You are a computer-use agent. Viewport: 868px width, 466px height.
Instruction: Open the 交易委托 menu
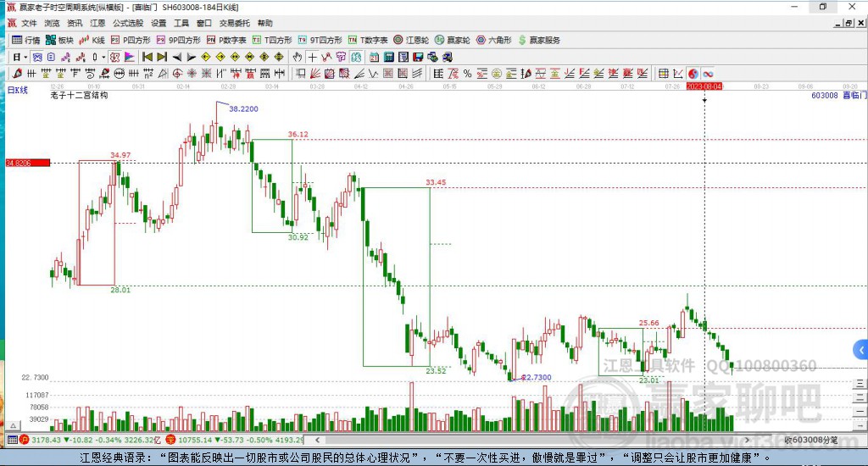point(234,23)
